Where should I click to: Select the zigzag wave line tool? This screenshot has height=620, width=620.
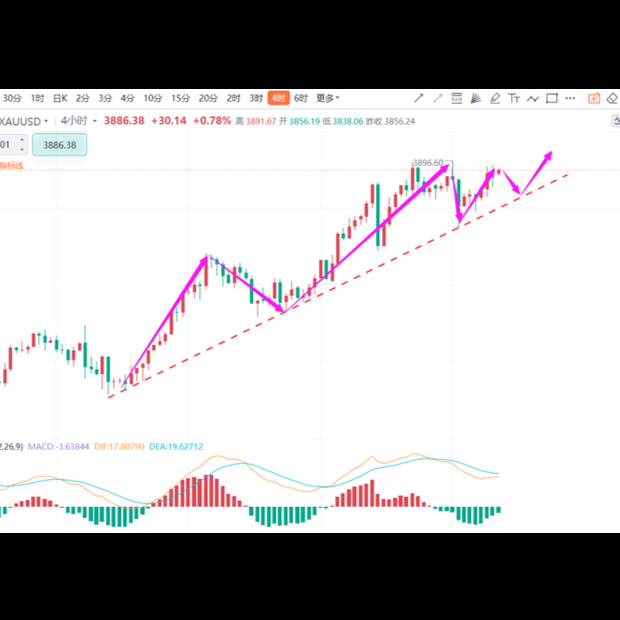coord(533,98)
